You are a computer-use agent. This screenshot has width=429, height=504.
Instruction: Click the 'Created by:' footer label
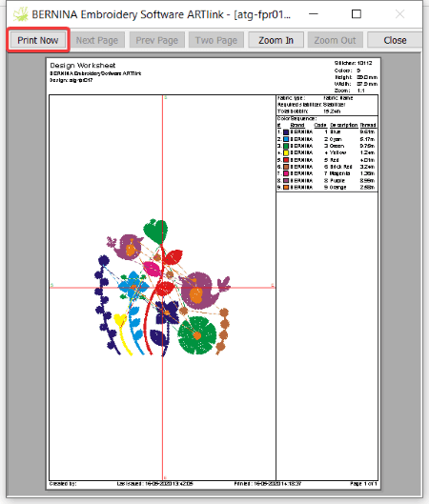pos(63,483)
